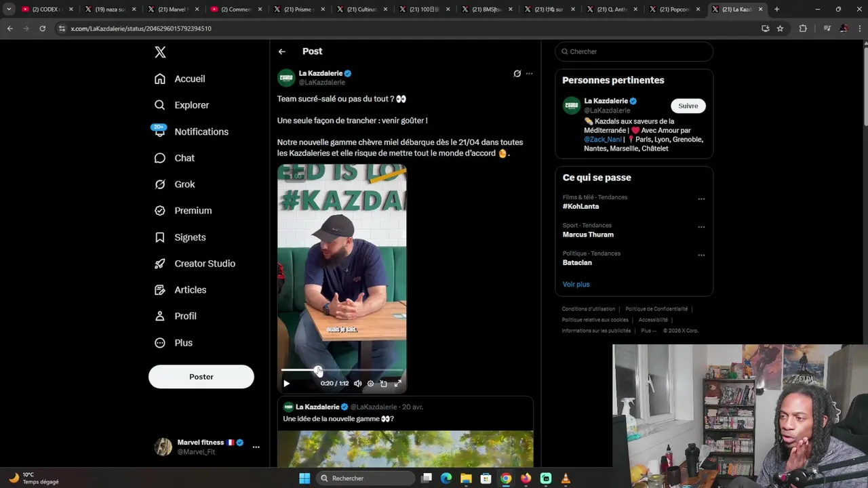Follow La Kazdalerie with the Suivre button
This screenshot has width=868, height=488.
click(x=688, y=106)
